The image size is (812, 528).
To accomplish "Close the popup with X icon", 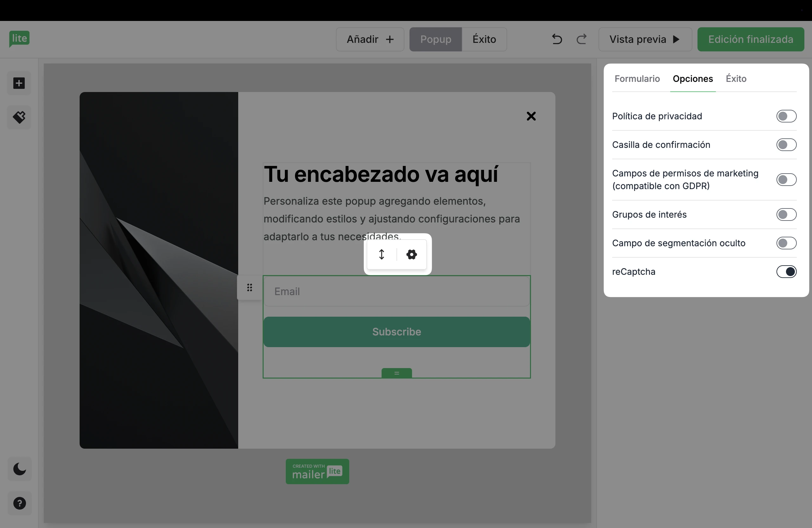I will 531,116.
